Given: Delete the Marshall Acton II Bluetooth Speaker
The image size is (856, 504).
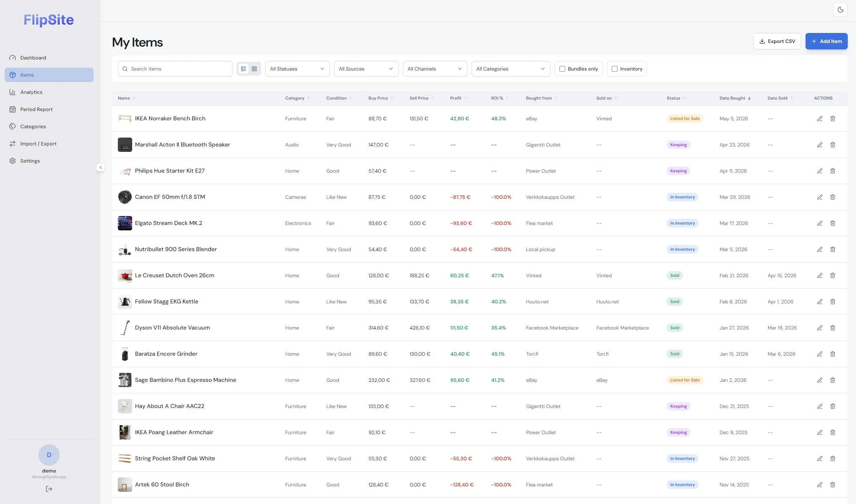Looking at the screenshot, I should pos(833,145).
